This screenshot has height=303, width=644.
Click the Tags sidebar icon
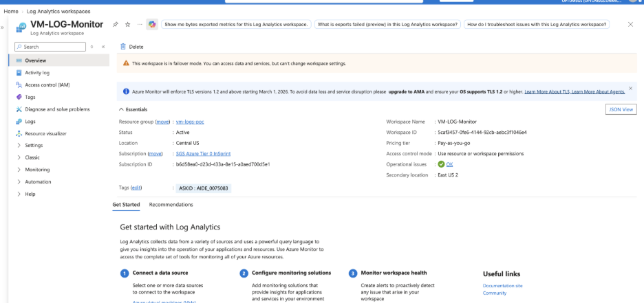coord(19,97)
